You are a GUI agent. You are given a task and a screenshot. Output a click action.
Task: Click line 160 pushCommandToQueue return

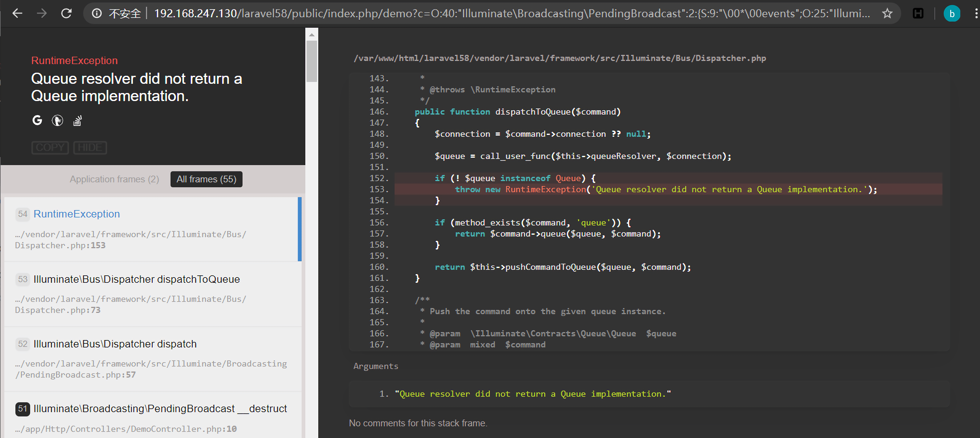[x=563, y=267]
